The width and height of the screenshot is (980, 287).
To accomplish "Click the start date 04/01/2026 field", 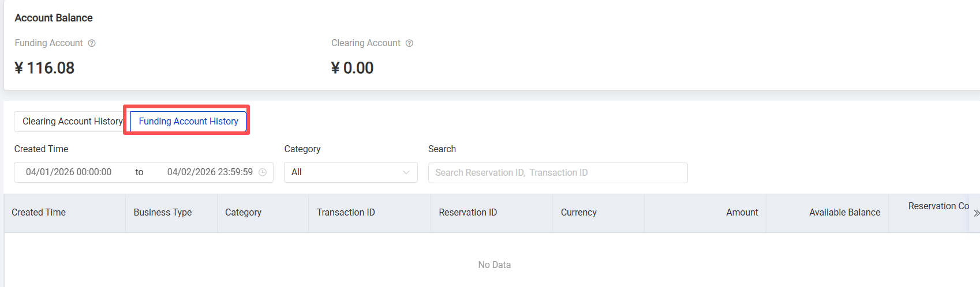I will [69, 172].
